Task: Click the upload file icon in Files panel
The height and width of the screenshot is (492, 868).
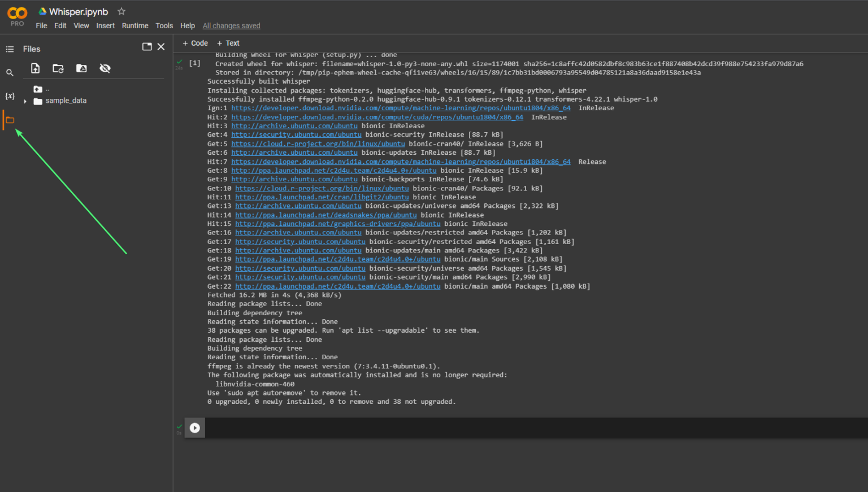Action: 35,68
